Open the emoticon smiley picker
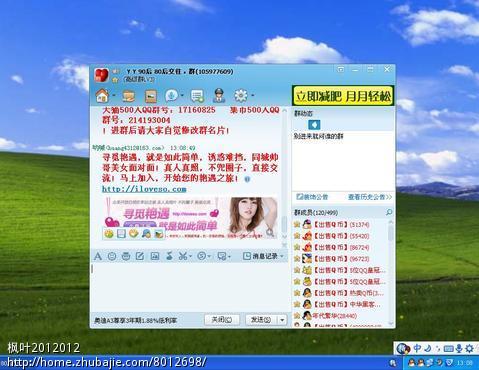This screenshot has width=479, height=370. 112,256
